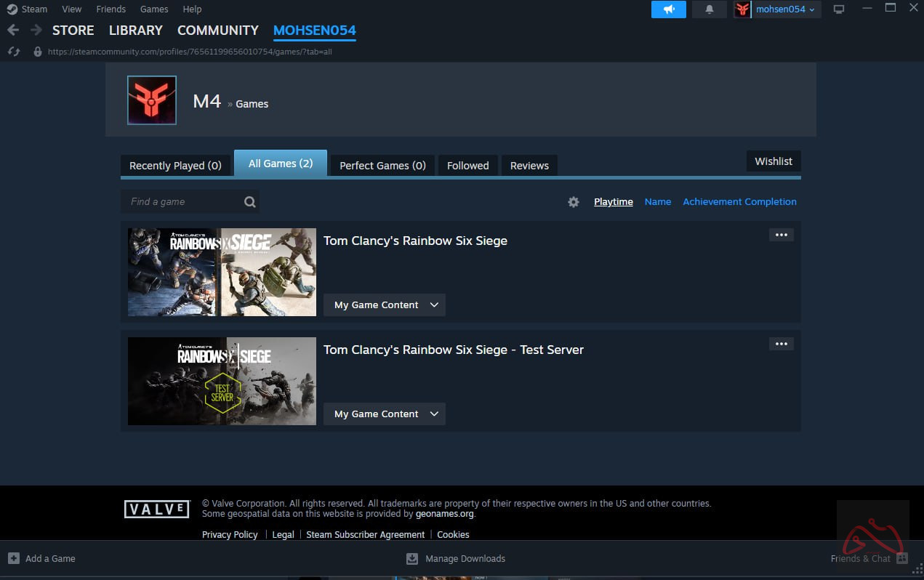
Task: Open the Friends menu in menu bar
Action: point(111,9)
